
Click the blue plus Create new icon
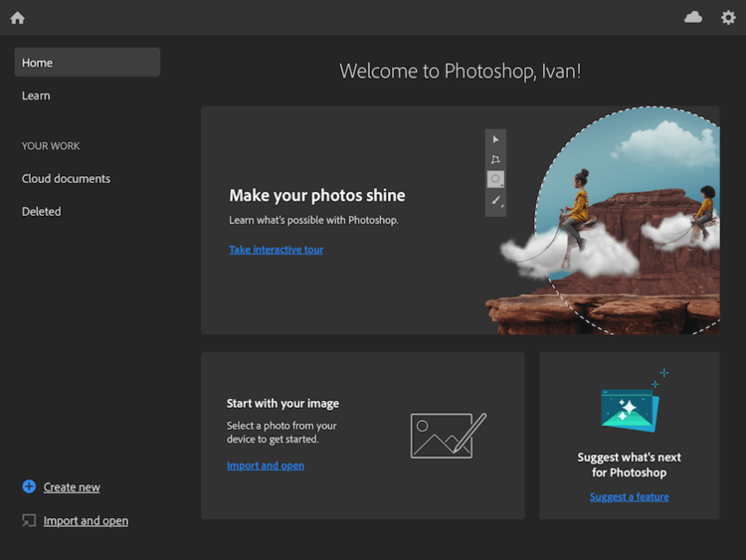[x=29, y=486]
